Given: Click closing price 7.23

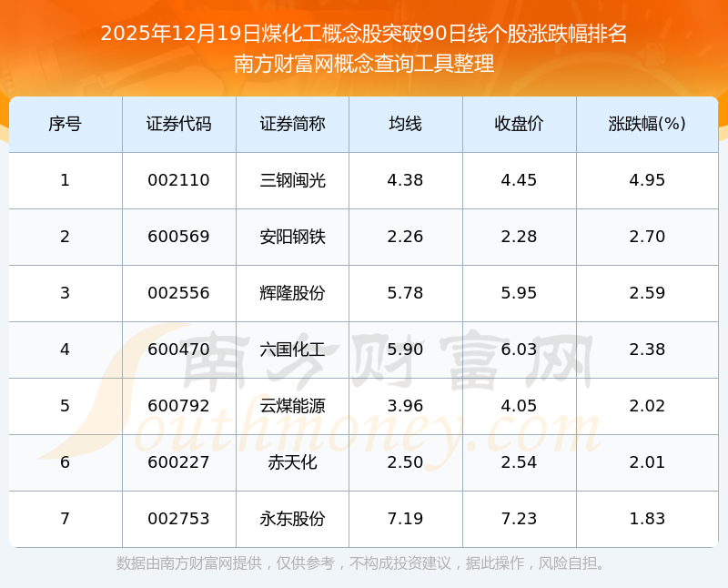Looking at the screenshot, I should coord(519,519).
